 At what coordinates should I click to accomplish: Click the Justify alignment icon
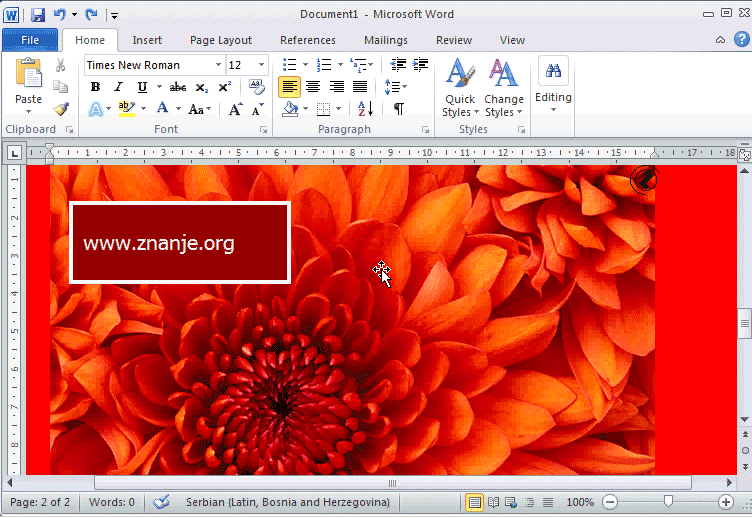[x=360, y=87]
